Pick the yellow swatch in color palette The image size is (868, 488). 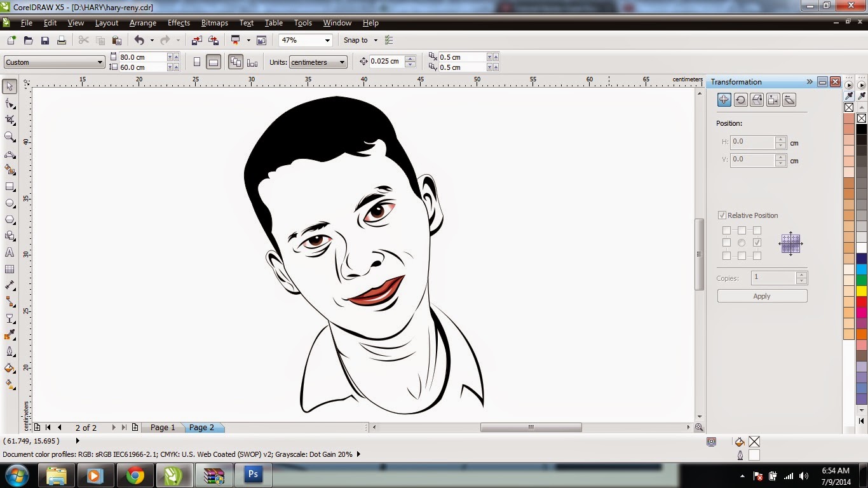pyautogui.click(x=862, y=291)
